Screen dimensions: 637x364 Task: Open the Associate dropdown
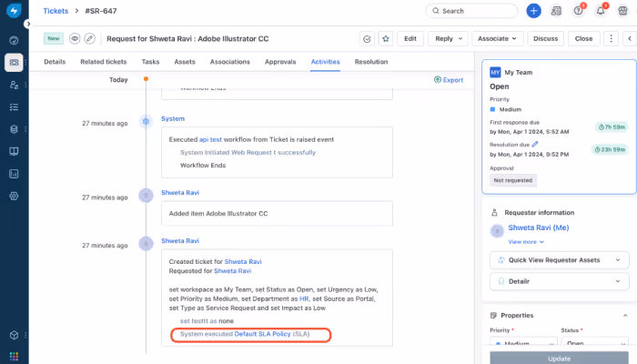pyautogui.click(x=497, y=38)
